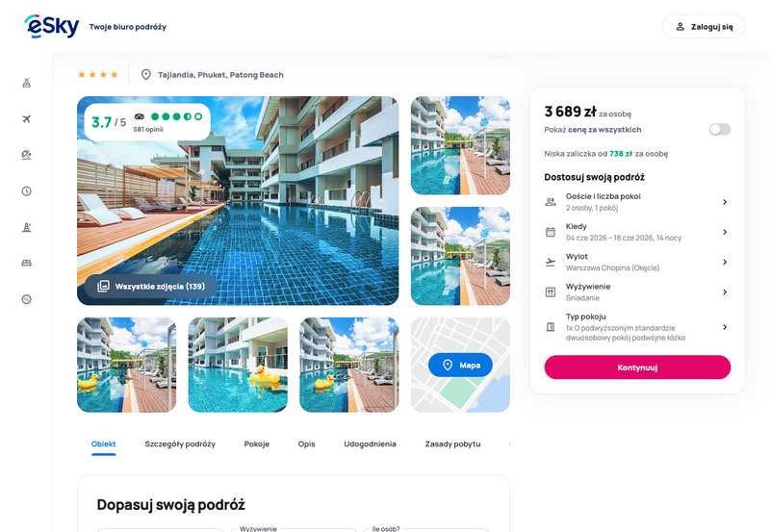Open the percent deals icon in sidebar
The image size is (770, 532).
click(27, 299)
